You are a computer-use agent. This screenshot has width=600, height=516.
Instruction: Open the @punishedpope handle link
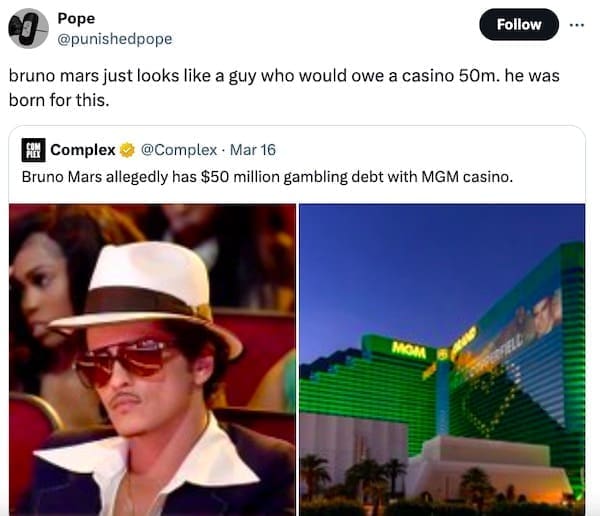(x=115, y=39)
